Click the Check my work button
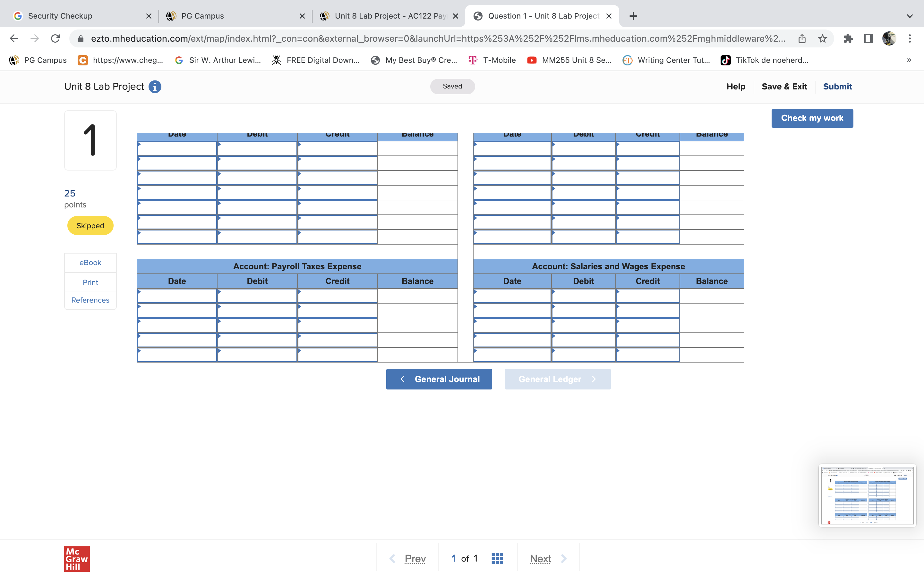The height and width of the screenshot is (577, 924). (x=812, y=118)
